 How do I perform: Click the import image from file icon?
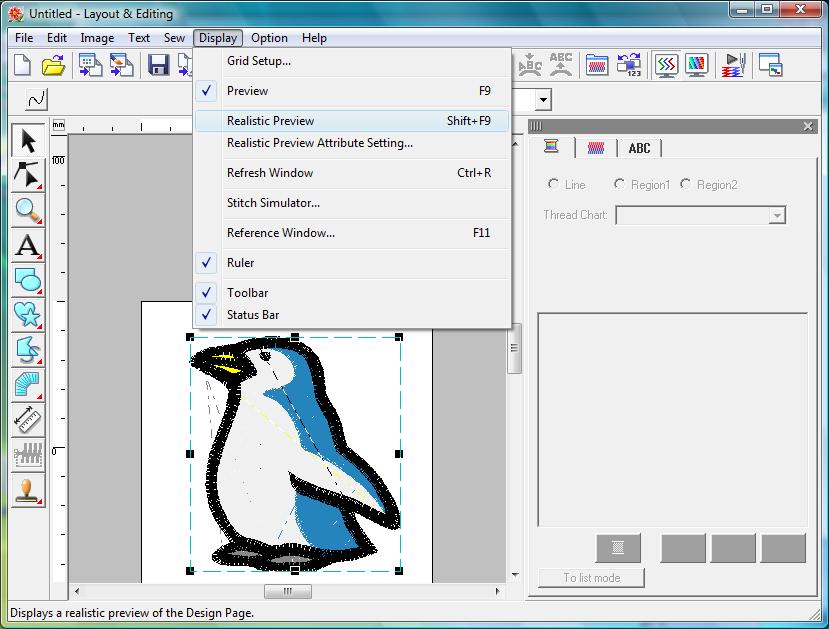[121, 65]
